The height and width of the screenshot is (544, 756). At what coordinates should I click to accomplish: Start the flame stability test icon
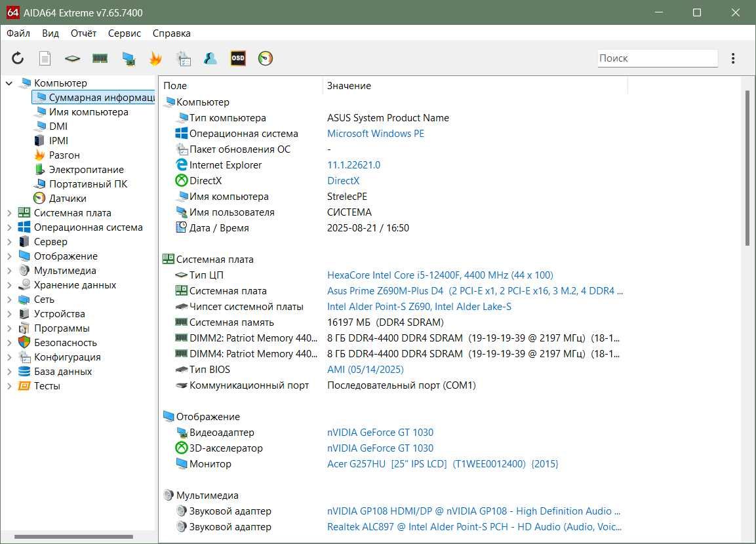(155, 58)
